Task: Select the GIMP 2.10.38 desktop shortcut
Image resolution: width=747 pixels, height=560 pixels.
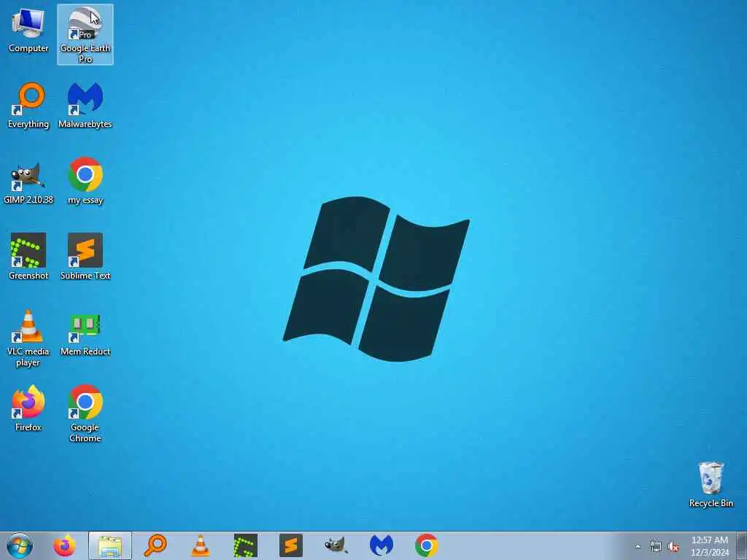Action: pos(28,182)
